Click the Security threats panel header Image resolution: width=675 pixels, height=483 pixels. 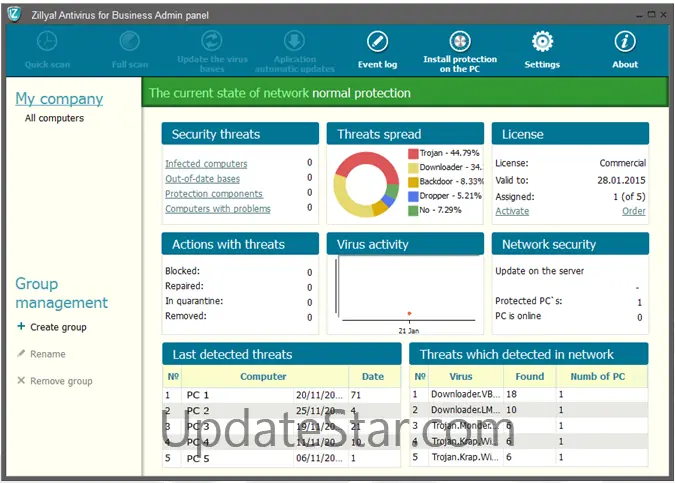pos(240,134)
